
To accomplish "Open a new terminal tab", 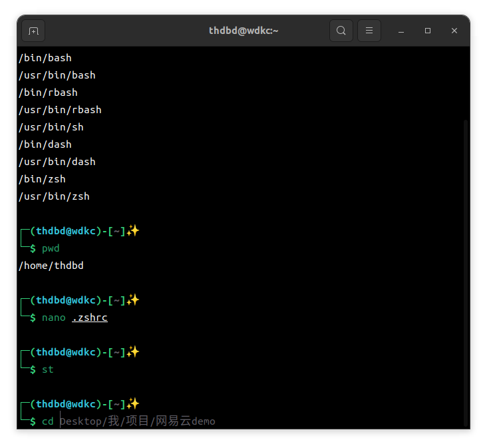I will pos(33,31).
